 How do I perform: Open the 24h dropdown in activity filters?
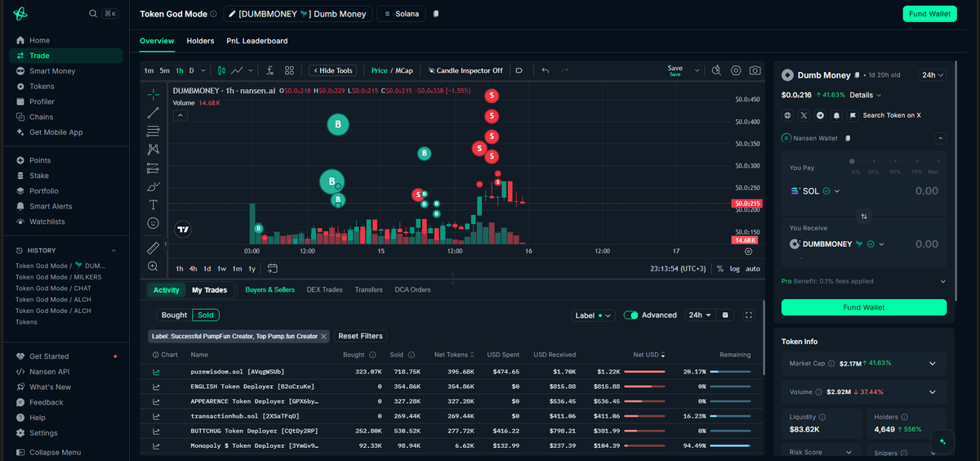pos(700,315)
